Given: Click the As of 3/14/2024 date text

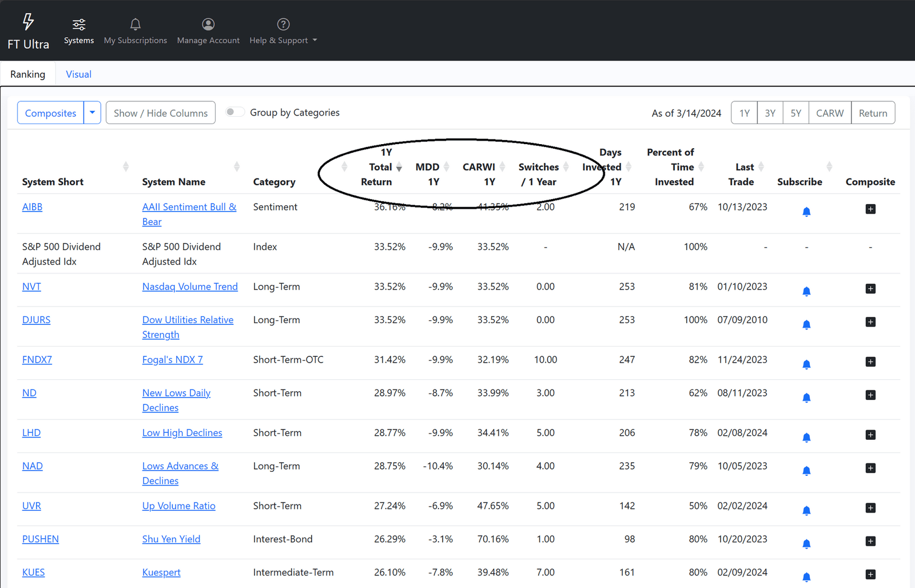Looking at the screenshot, I should (686, 113).
